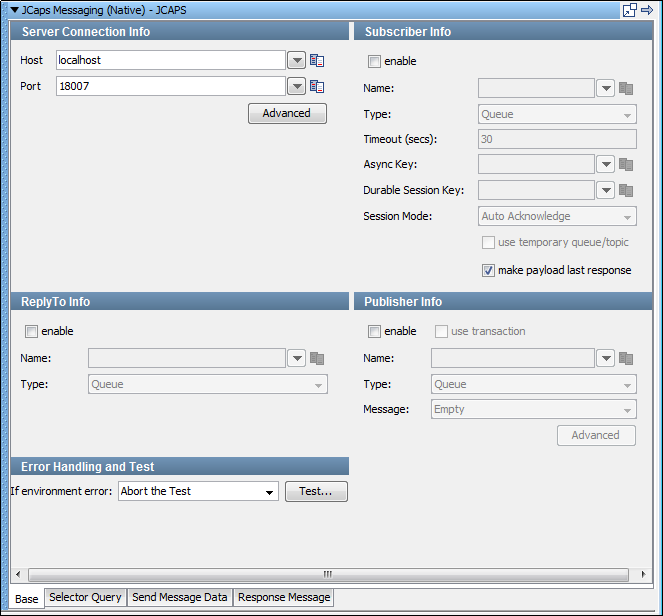This screenshot has width=663, height=616.
Task: Enable the Publisher Info checkbox
Action: pyautogui.click(x=375, y=331)
